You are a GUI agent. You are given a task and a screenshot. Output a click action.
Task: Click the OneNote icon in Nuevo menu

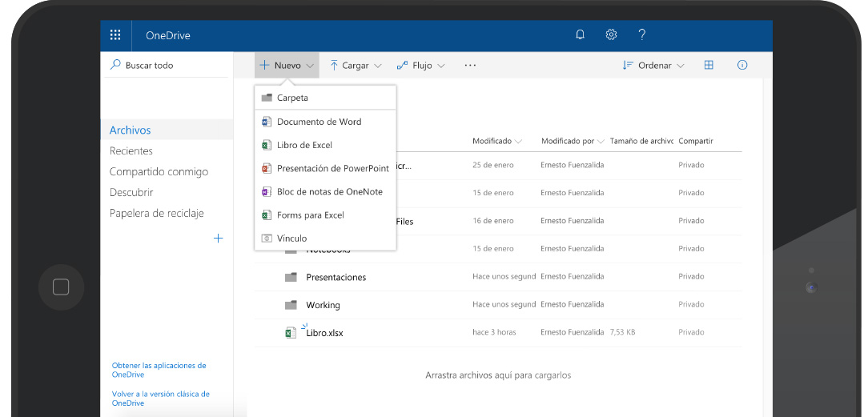267,191
